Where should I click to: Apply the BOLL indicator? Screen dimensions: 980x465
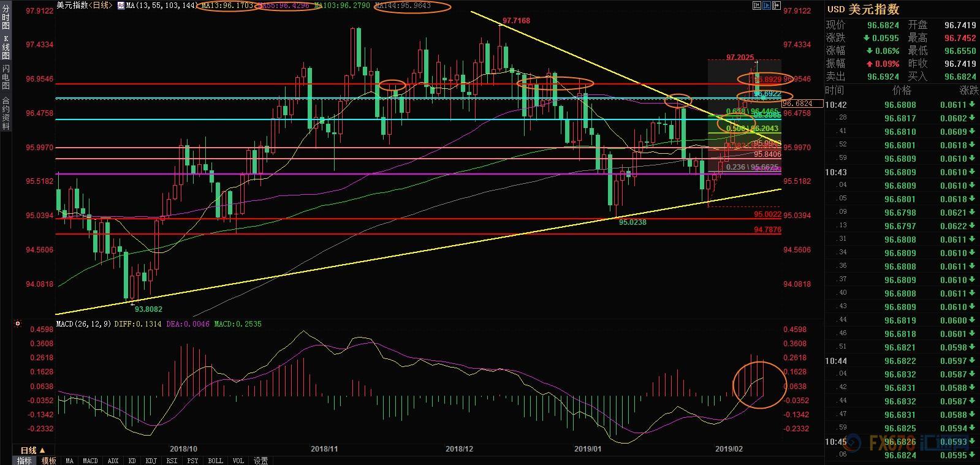(215, 461)
